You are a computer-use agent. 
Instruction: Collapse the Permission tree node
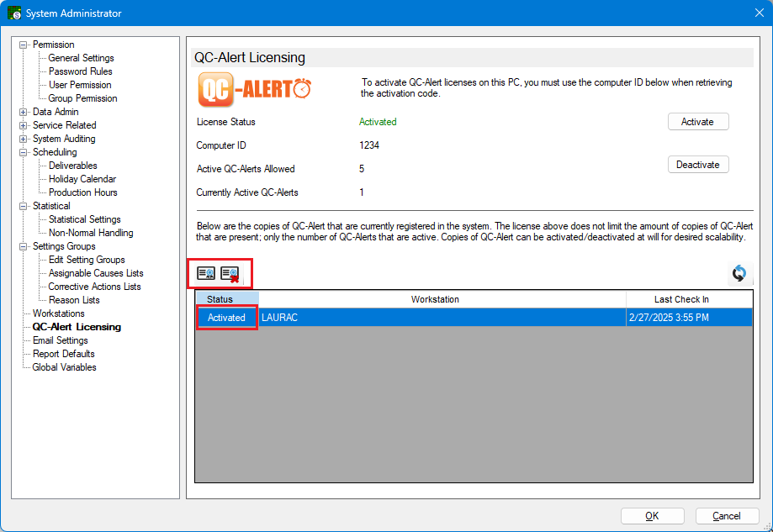point(23,45)
